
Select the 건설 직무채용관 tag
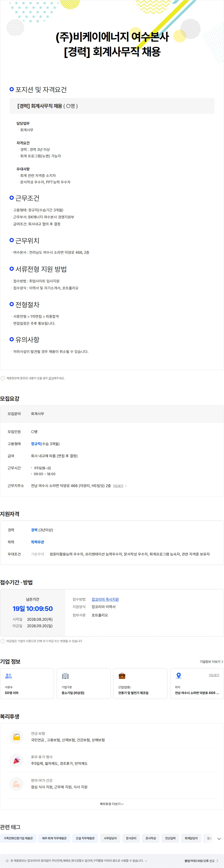pyautogui.click(x=85, y=838)
